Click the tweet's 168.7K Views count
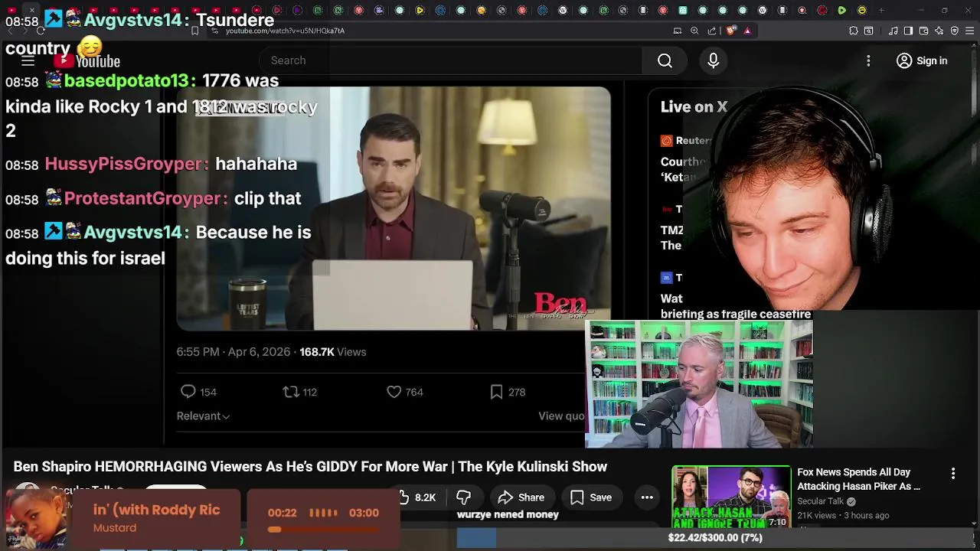The height and width of the screenshot is (551, 980). [x=332, y=352]
